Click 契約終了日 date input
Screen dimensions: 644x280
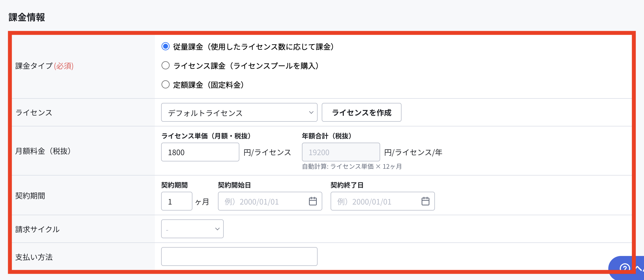tap(382, 201)
